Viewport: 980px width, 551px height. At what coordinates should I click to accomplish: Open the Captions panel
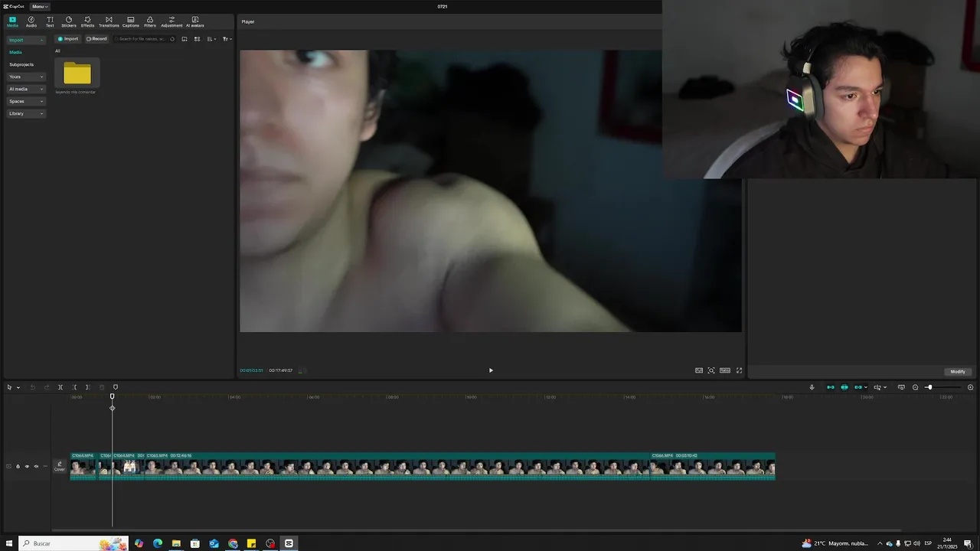pyautogui.click(x=131, y=21)
